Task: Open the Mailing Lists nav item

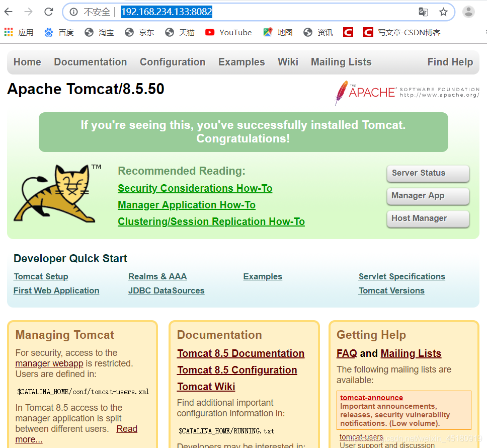Action: [341, 62]
